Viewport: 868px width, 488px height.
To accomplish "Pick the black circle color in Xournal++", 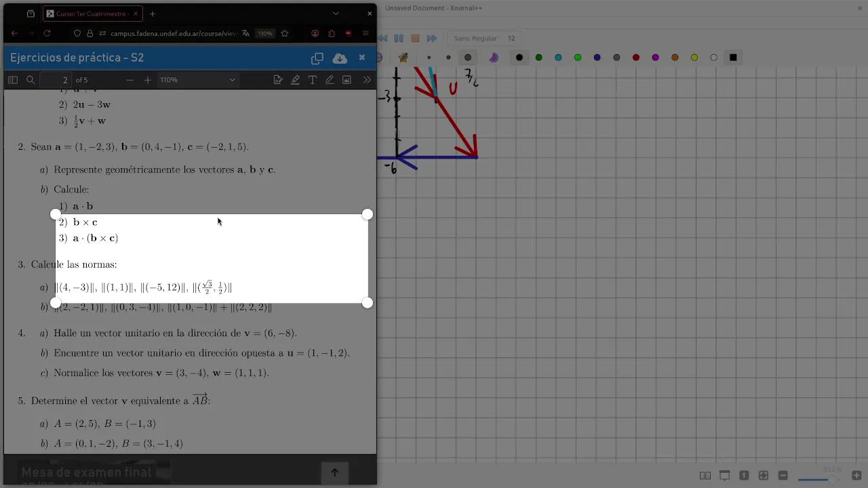I will tap(519, 58).
